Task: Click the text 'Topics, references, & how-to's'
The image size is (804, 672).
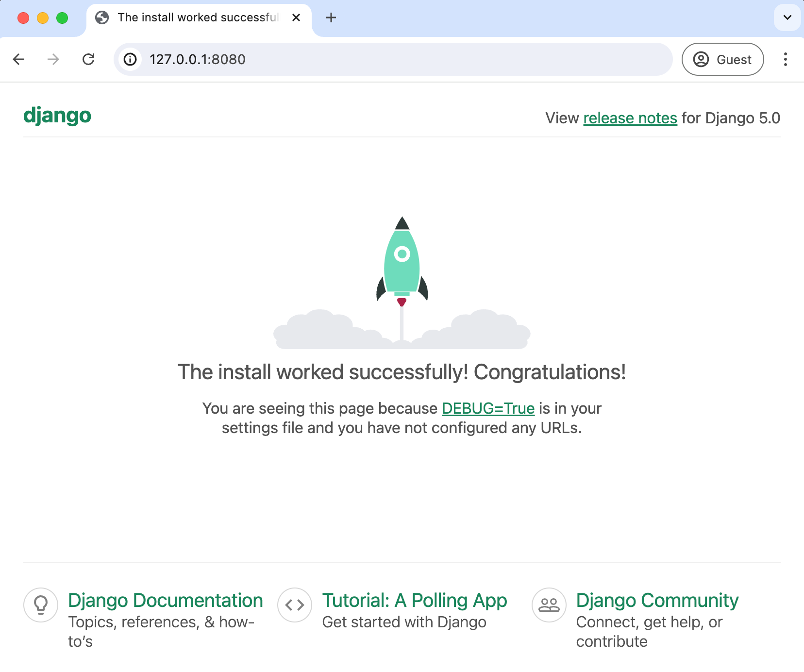Action: click(161, 632)
